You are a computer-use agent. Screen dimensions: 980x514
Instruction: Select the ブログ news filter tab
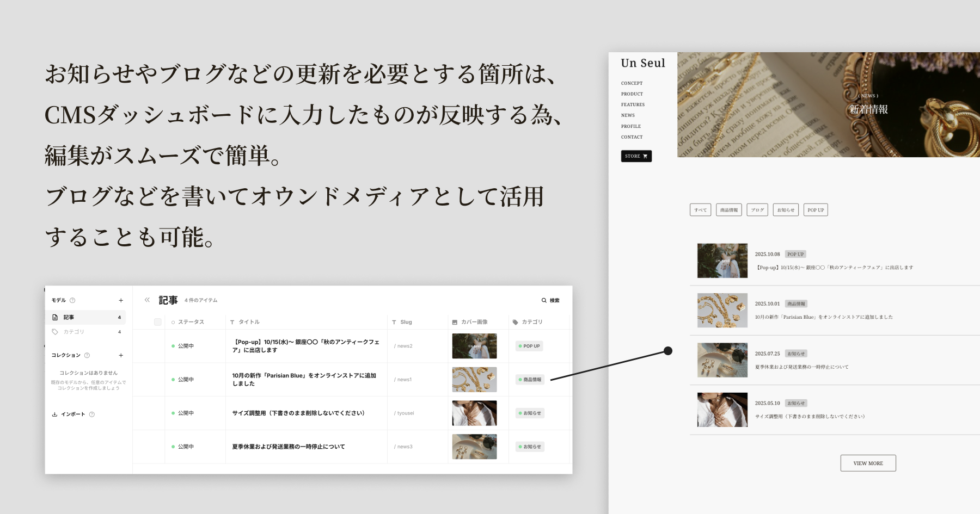pos(757,210)
